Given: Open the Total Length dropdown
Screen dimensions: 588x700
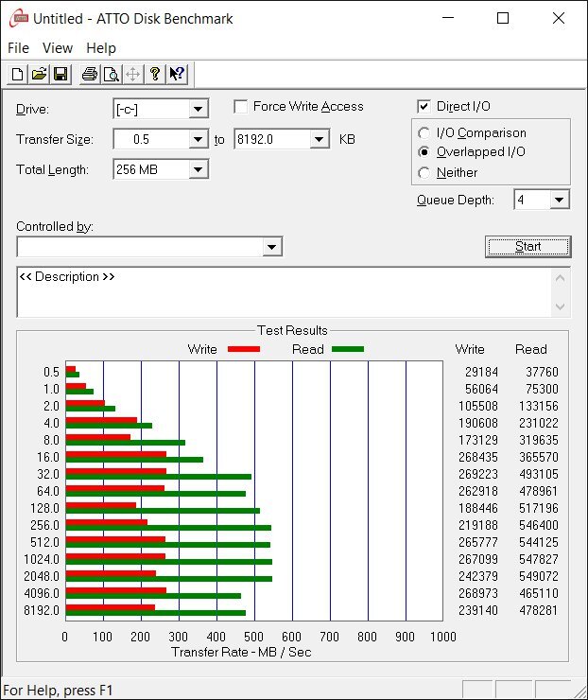Looking at the screenshot, I should (198, 169).
